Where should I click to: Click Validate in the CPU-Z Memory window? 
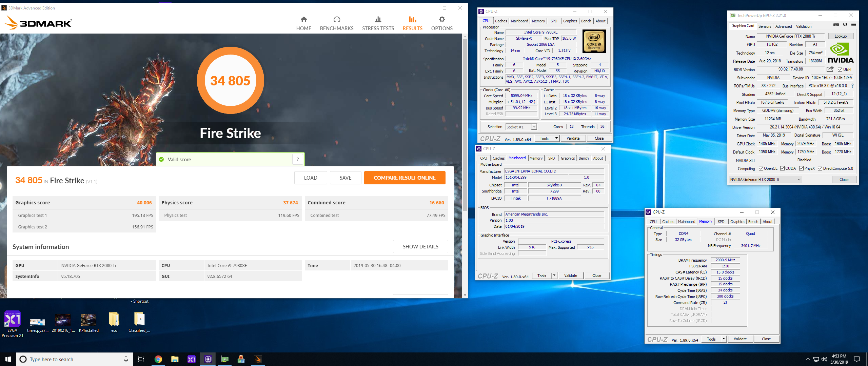click(740, 339)
